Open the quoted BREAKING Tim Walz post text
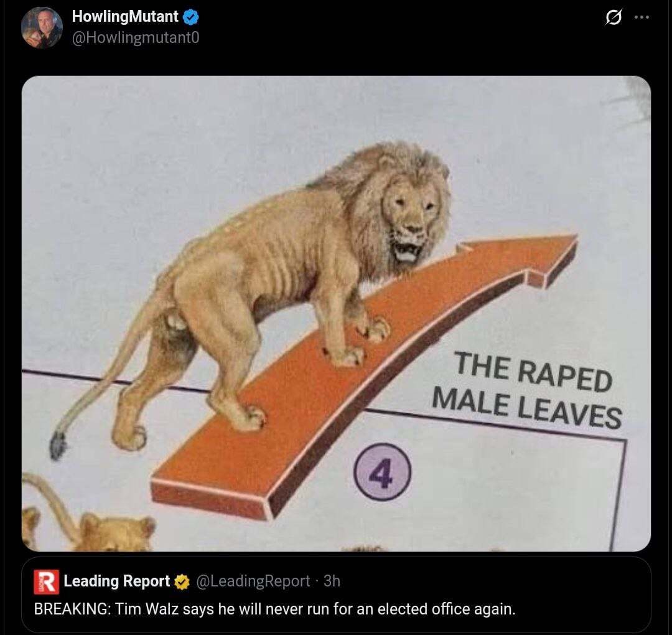 pyautogui.click(x=275, y=609)
